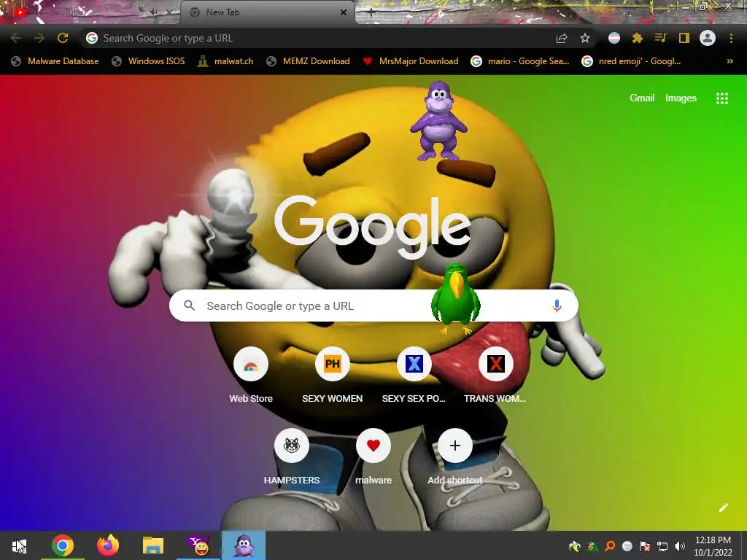The width and height of the screenshot is (747, 560).
Task: Click the Add shortcut plus button
Action: click(x=455, y=446)
